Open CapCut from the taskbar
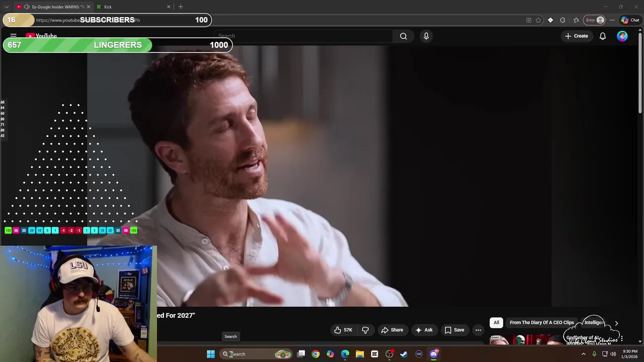 374,354
